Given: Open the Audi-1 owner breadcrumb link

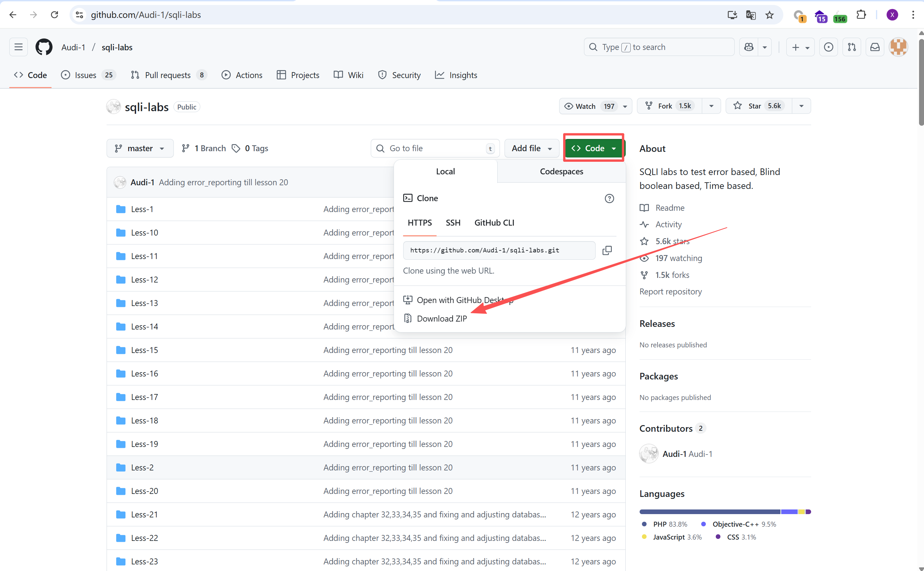Looking at the screenshot, I should pyautogui.click(x=73, y=47).
